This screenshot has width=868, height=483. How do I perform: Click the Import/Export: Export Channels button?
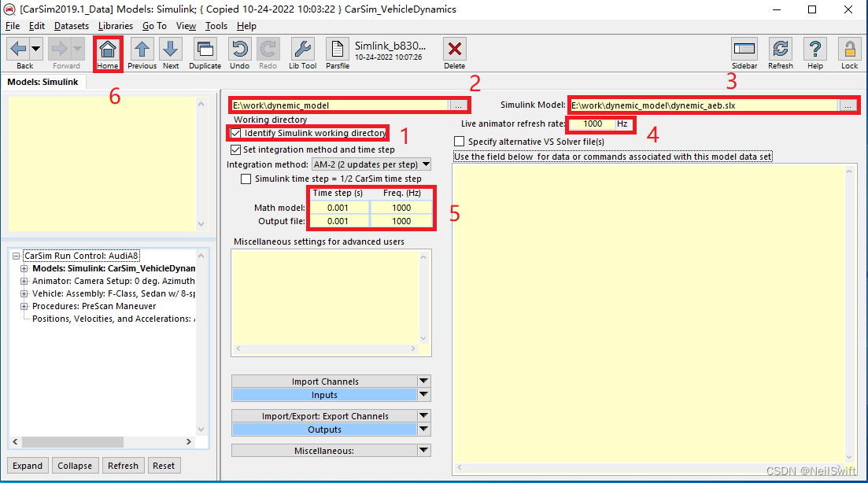coord(324,415)
